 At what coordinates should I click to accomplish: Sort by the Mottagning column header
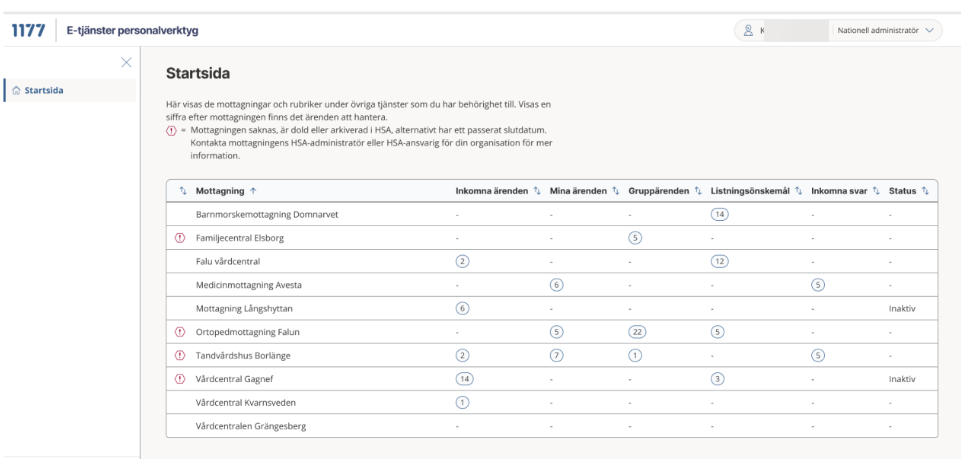click(x=224, y=191)
